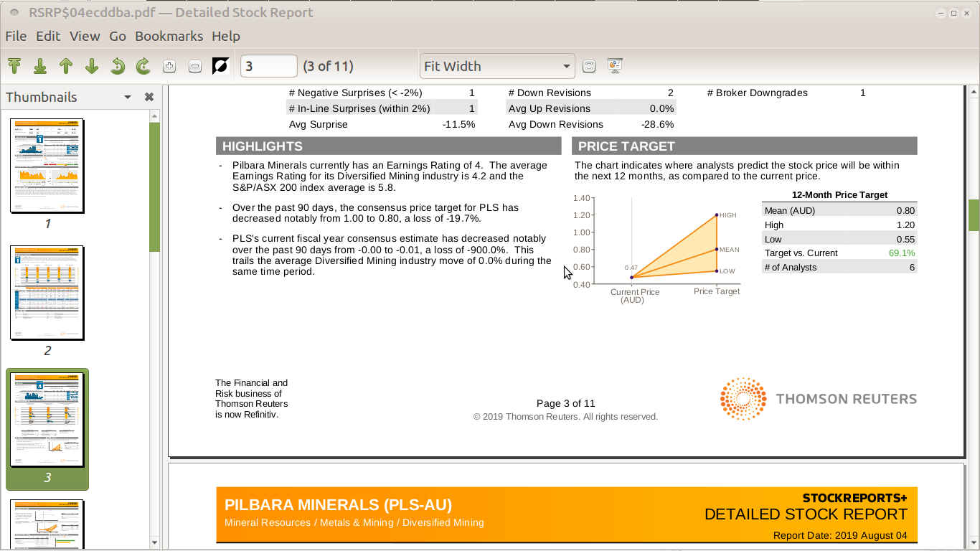Rotate the document left
The width and height of the screenshot is (980, 551).
click(x=118, y=66)
